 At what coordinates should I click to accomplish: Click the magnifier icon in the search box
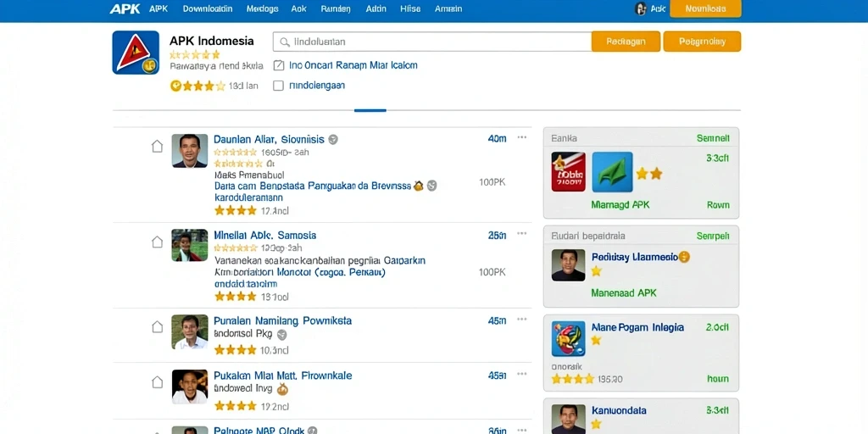(x=285, y=42)
